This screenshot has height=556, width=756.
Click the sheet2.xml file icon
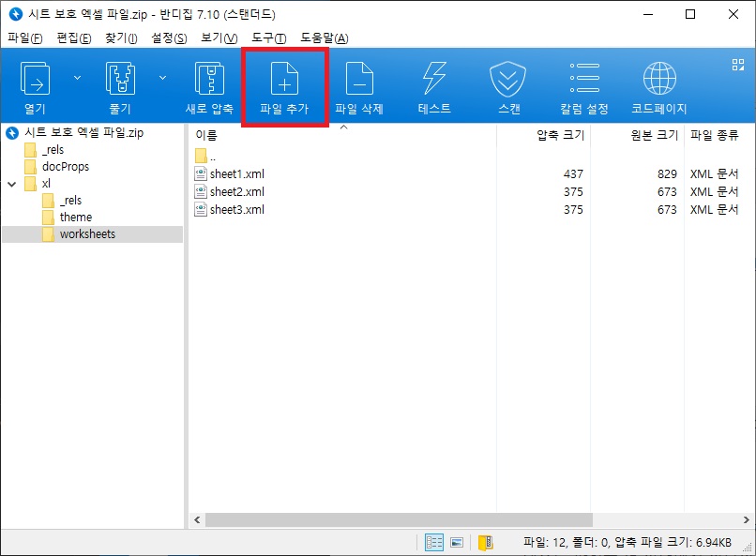[x=201, y=191]
